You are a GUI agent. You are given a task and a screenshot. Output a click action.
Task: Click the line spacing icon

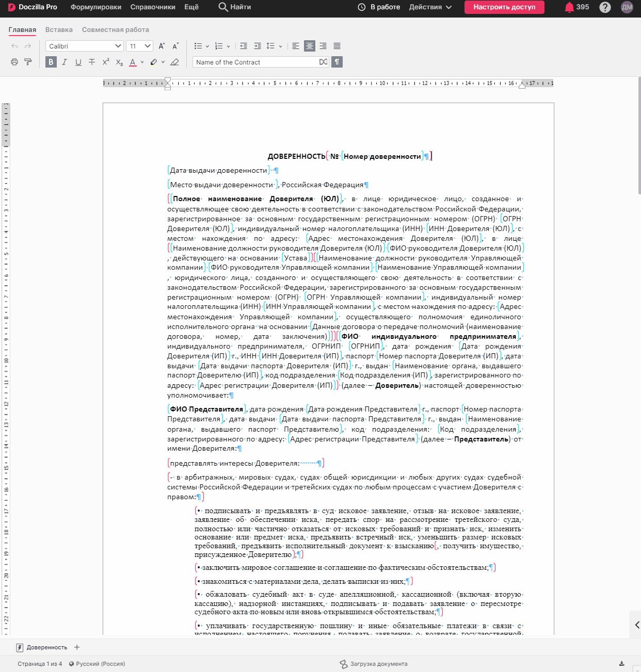point(270,46)
